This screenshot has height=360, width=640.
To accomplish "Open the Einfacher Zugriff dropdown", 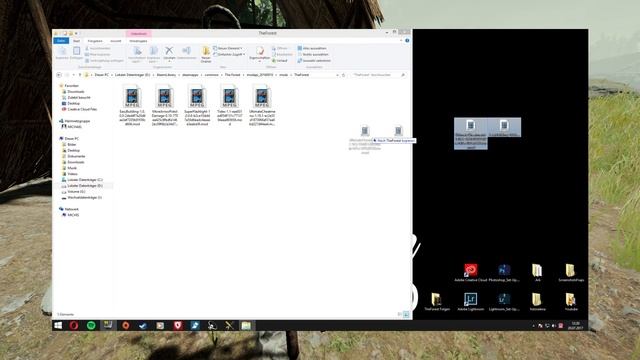I will click(229, 54).
